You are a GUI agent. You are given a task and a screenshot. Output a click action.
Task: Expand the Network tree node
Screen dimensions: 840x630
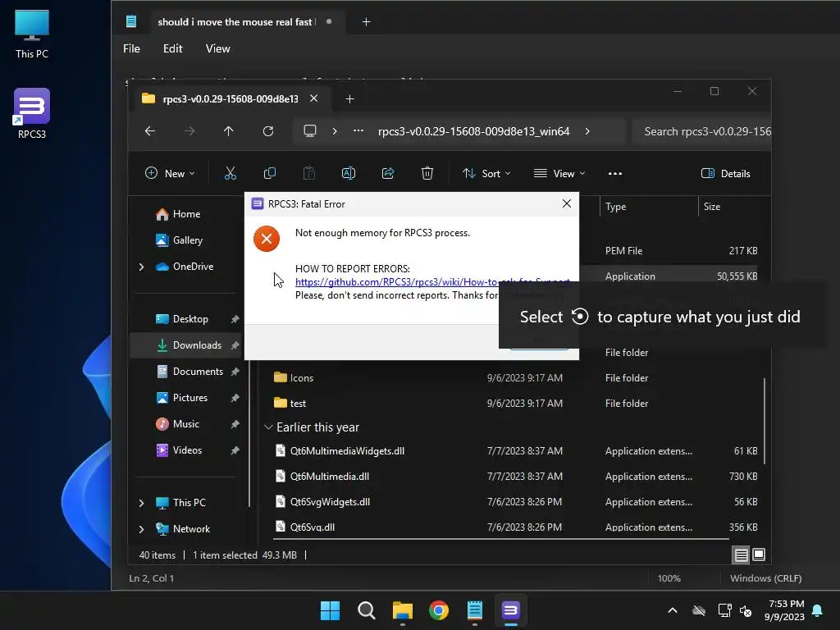point(141,529)
